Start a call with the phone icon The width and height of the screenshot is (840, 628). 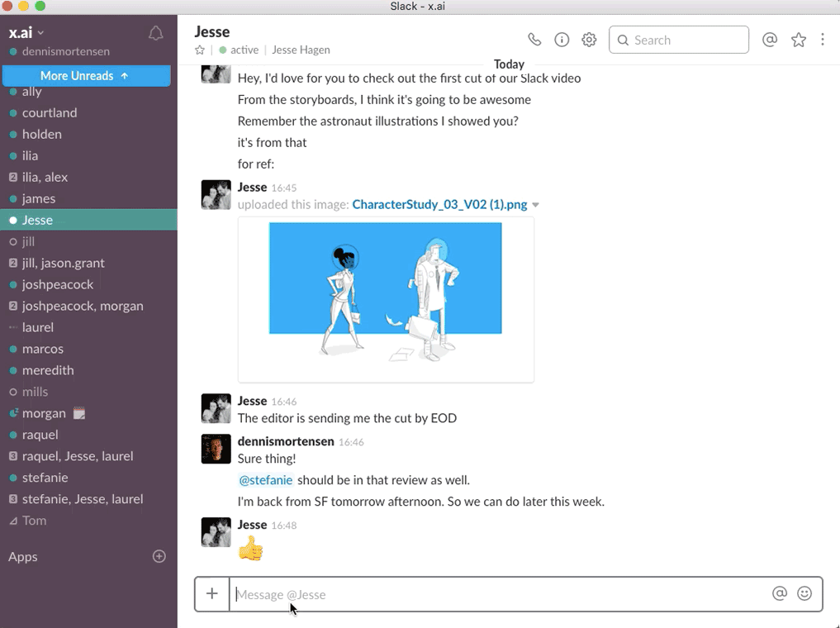[x=534, y=40]
